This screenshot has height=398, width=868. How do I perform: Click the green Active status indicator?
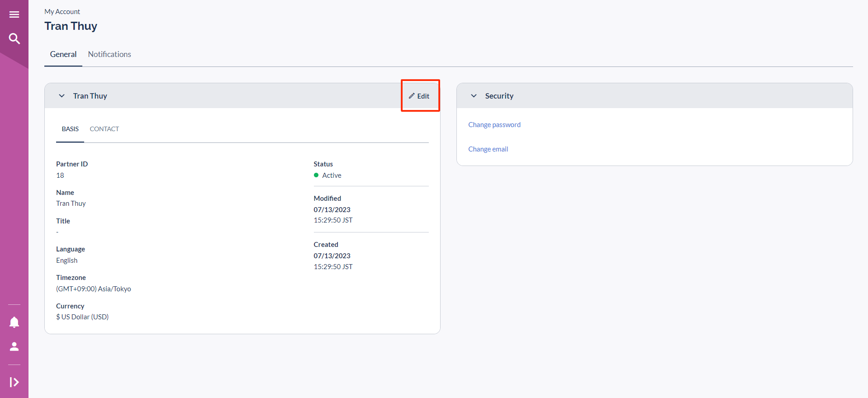(x=316, y=175)
